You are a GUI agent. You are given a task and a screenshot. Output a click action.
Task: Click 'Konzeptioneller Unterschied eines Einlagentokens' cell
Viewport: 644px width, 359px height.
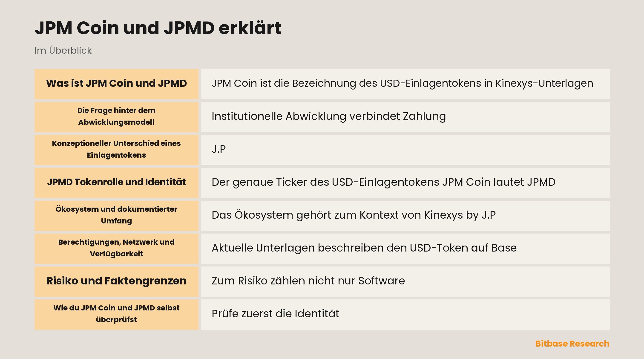click(116, 150)
